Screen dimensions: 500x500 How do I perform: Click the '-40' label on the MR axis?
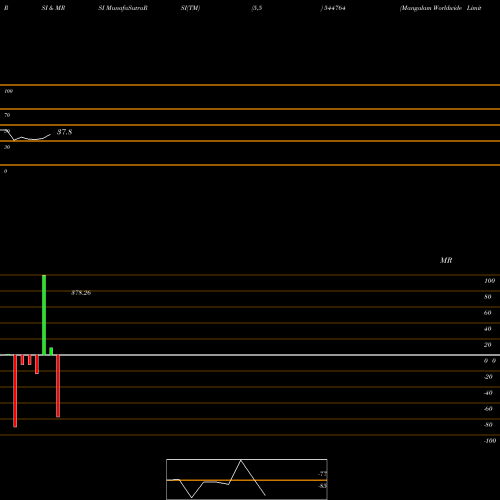pyautogui.click(x=488, y=393)
